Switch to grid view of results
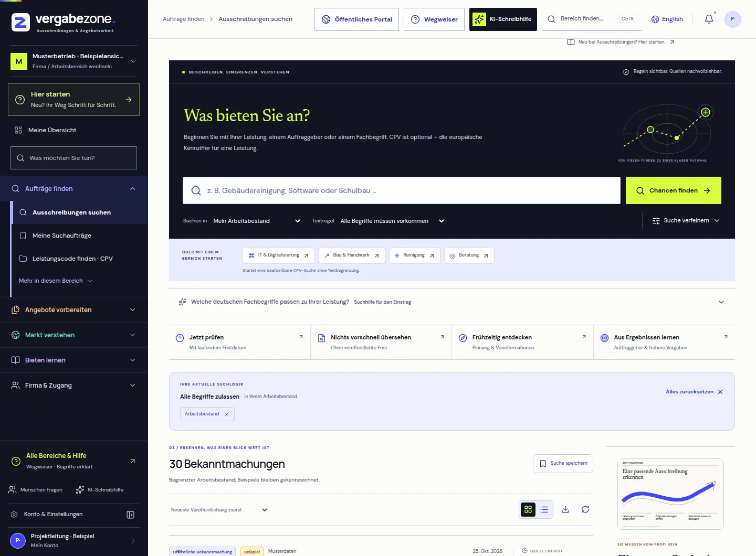This screenshot has width=756, height=556. click(x=528, y=509)
